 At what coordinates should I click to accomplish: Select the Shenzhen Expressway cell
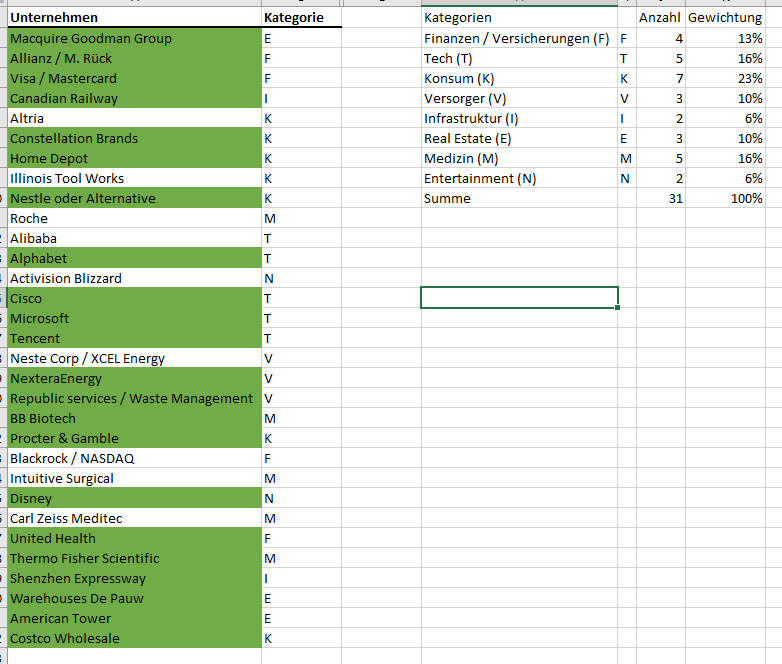click(x=135, y=578)
